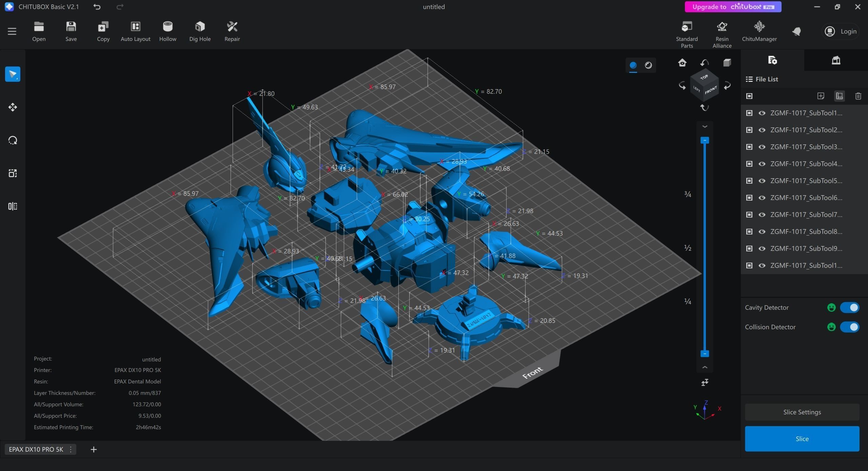Viewport: 868px width, 471px height.
Task: Rotate view with left curved arrow
Action: pyautogui.click(x=682, y=86)
